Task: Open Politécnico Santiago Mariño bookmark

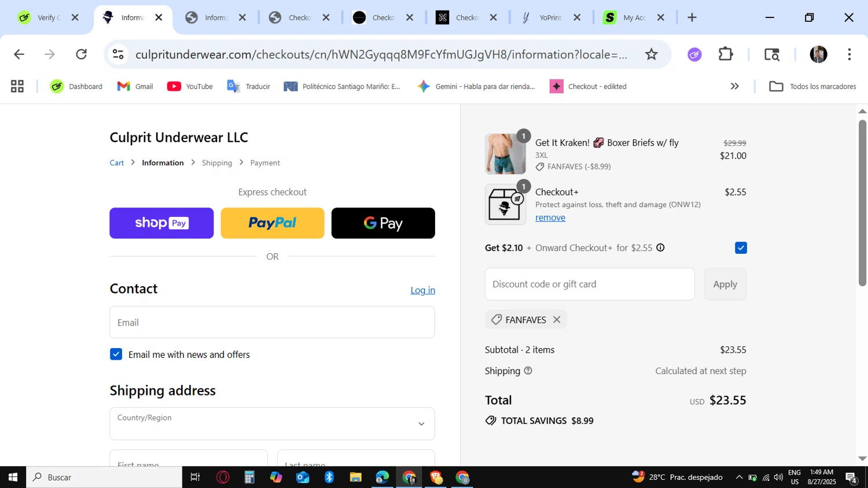Action: pos(343,86)
